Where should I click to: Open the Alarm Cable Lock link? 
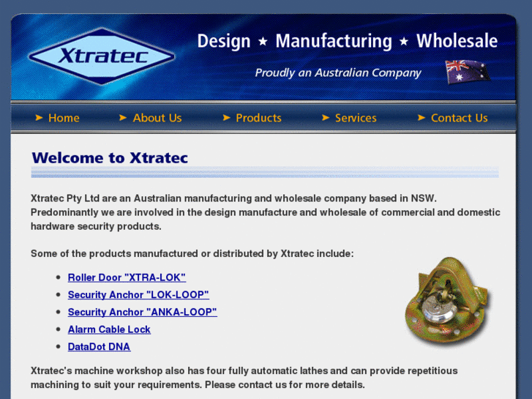tap(109, 329)
